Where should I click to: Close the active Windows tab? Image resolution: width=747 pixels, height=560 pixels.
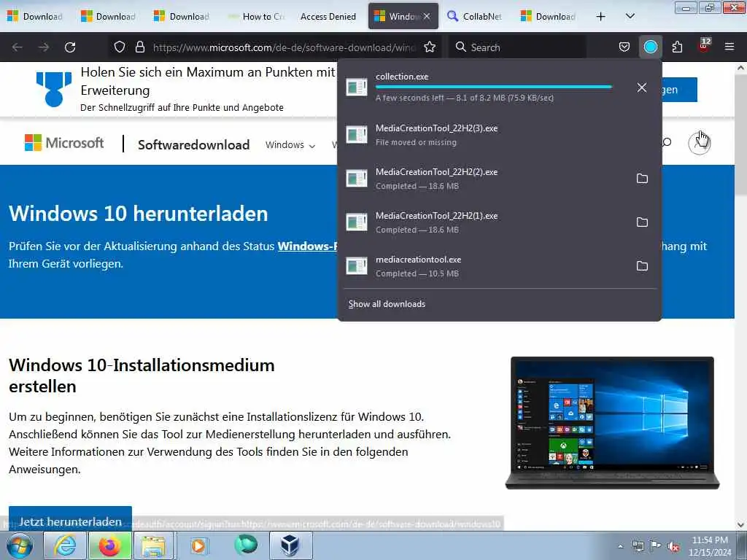427,16
